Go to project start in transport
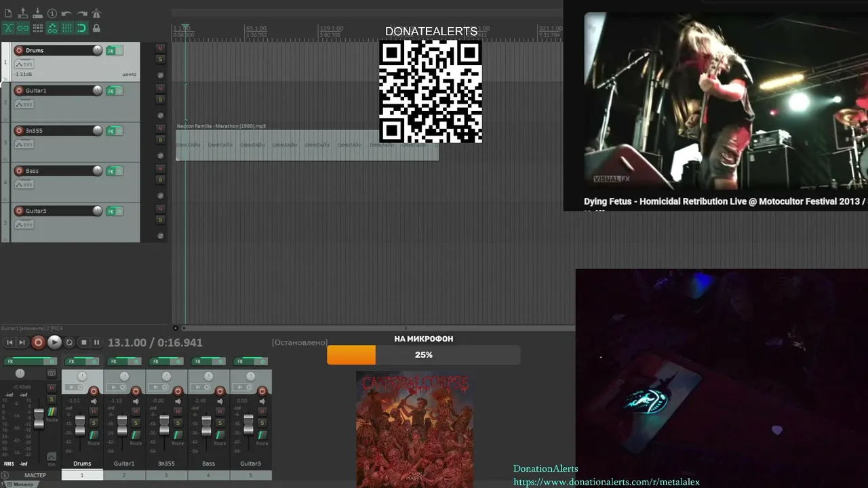Image resolution: width=868 pixels, height=488 pixels. [x=9, y=343]
